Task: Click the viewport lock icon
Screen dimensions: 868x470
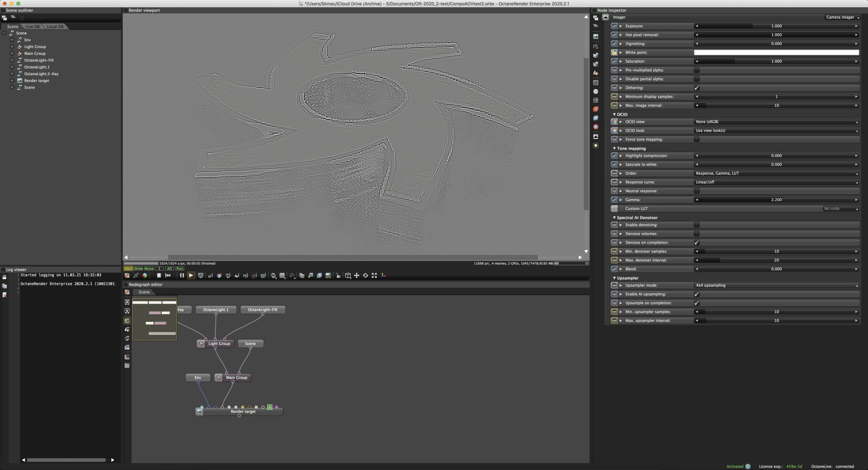Action: point(338,275)
